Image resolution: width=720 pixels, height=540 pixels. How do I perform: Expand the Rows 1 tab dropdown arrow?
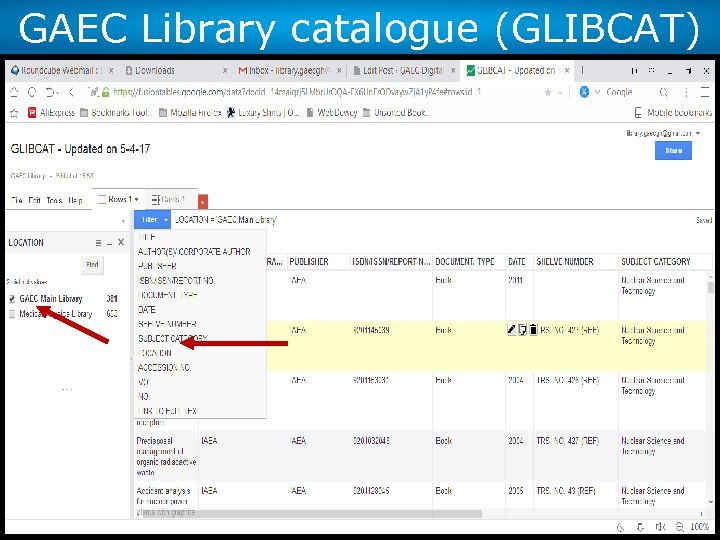(x=137, y=199)
